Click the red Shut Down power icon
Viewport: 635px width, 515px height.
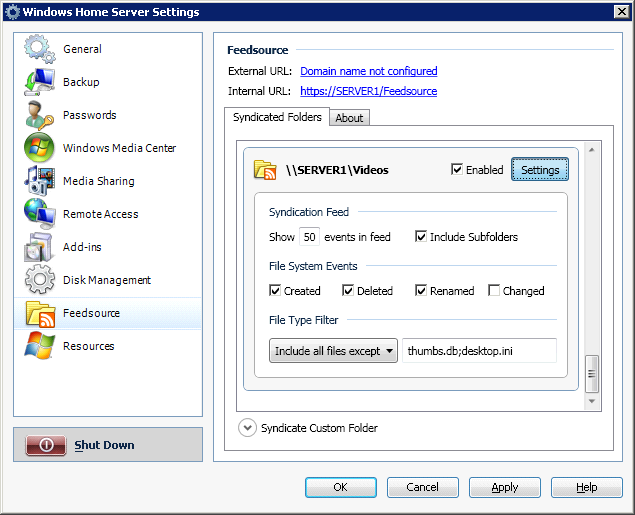pyautogui.click(x=46, y=445)
